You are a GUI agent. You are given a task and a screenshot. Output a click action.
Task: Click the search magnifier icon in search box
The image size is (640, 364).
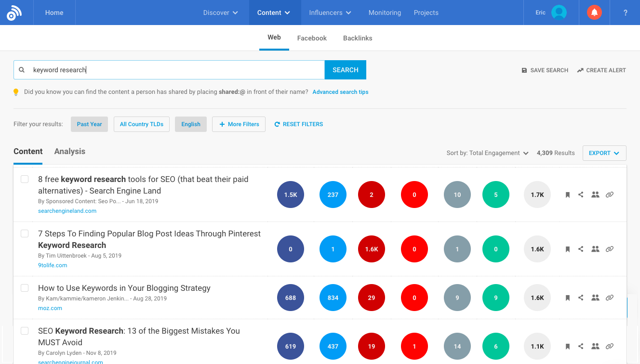point(22,70)
